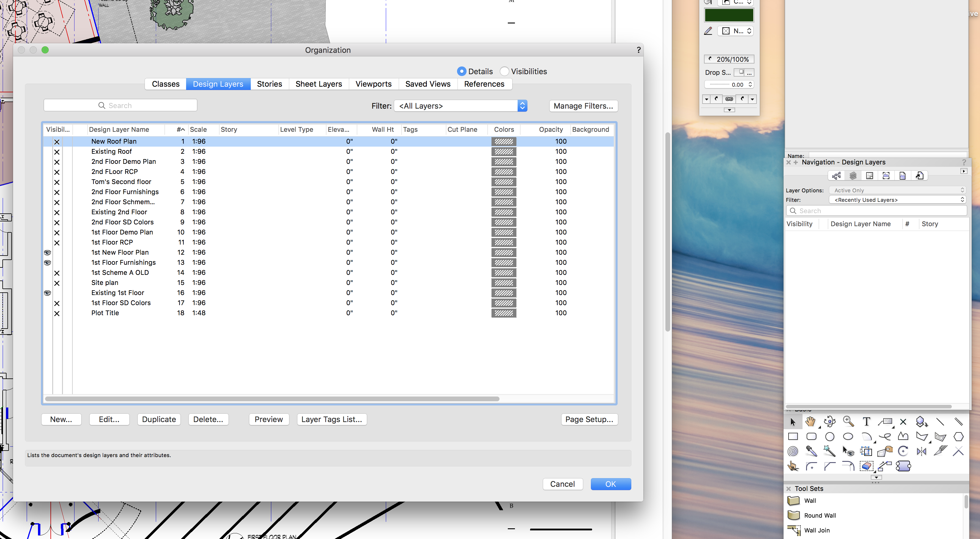980x539 pixels.
Task: Open the Layer Options Active Only dropdown
Action: [897, 190]
